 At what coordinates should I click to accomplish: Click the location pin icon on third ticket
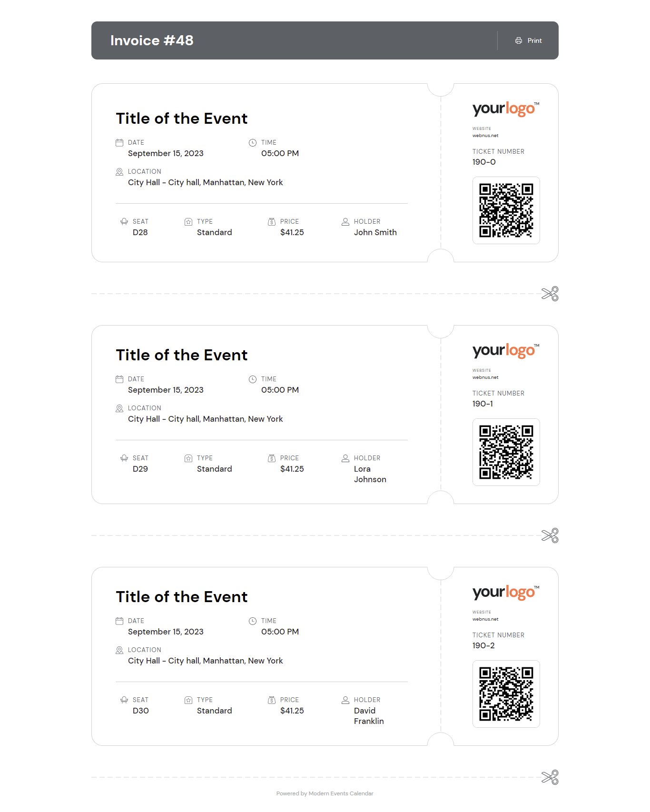point(119,650)
